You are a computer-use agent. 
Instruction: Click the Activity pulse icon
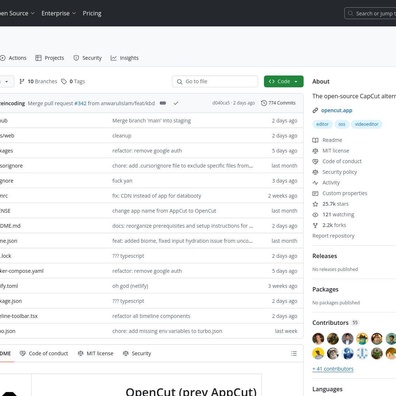[x=315, y=183]
